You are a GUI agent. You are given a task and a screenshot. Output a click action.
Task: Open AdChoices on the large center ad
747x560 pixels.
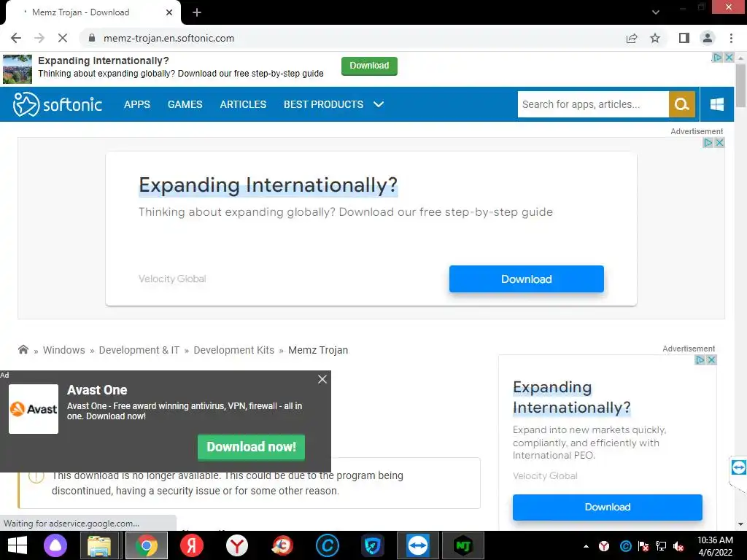[x=708, y=142]
